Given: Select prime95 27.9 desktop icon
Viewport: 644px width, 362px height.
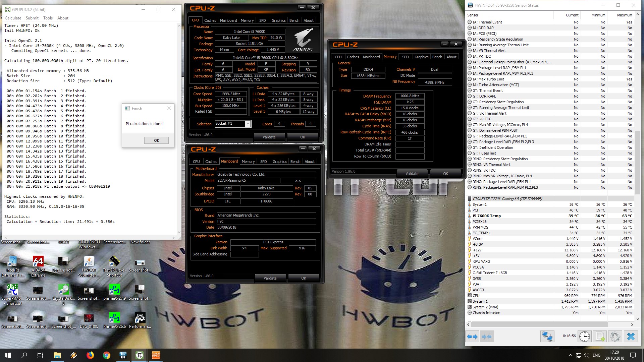Looking at the screenshot, I should [115, 292].
